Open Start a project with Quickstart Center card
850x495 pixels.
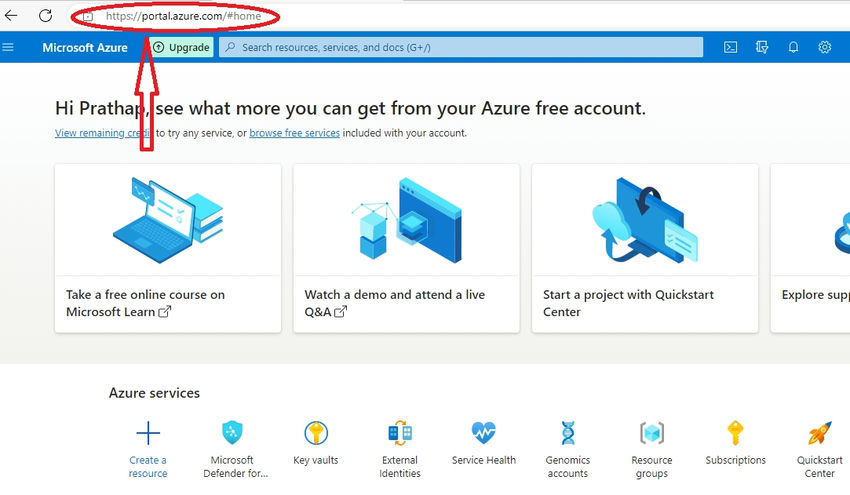pyautogui.click(x=645, y=248)
